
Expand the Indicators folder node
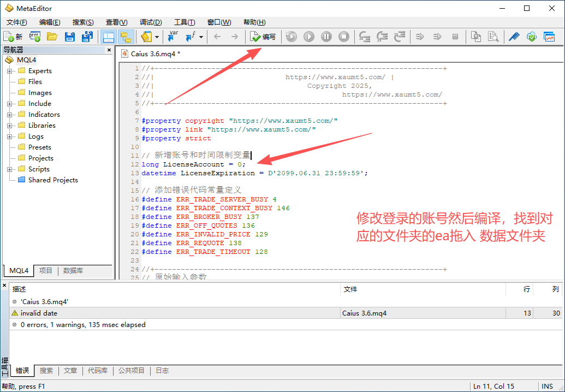(x=9, y=115)
